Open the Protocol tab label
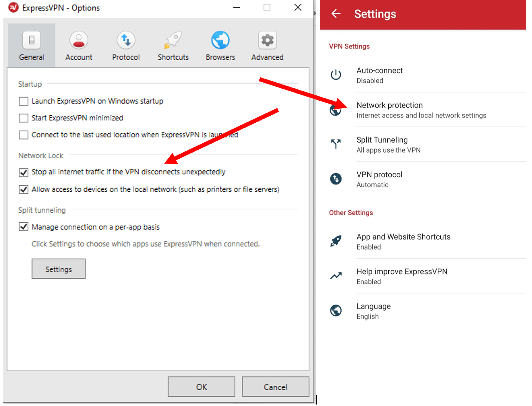The width and height of the screenshot is (532, 406). 126,57
